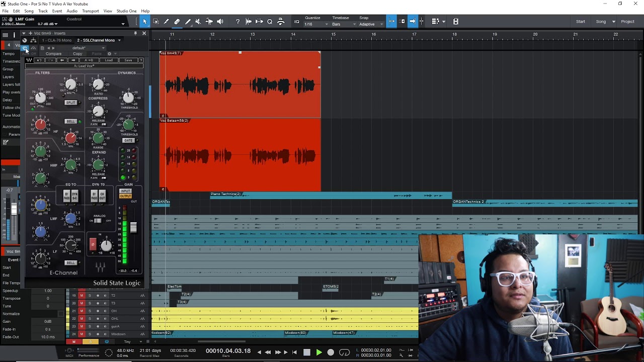Pick the Eraser tool
This screenshot has width=644, height=362.
(177, 22)
